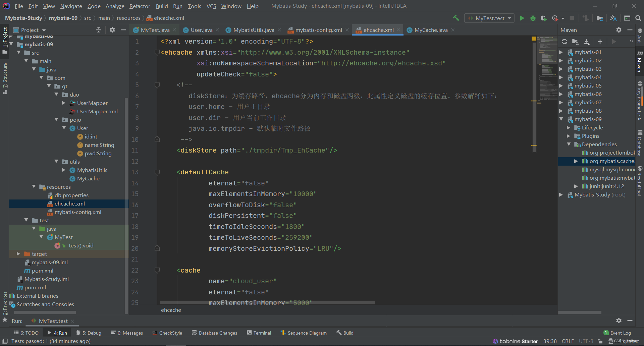Open the VCS menu
Viewport: 644px width, 346px height.
tap(211, 6)
